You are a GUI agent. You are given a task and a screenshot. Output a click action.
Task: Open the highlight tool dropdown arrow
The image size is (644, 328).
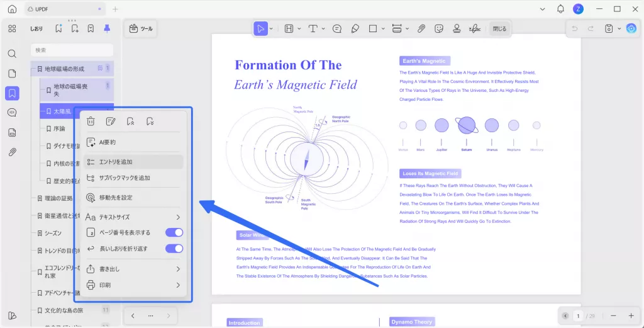point(299,29)
